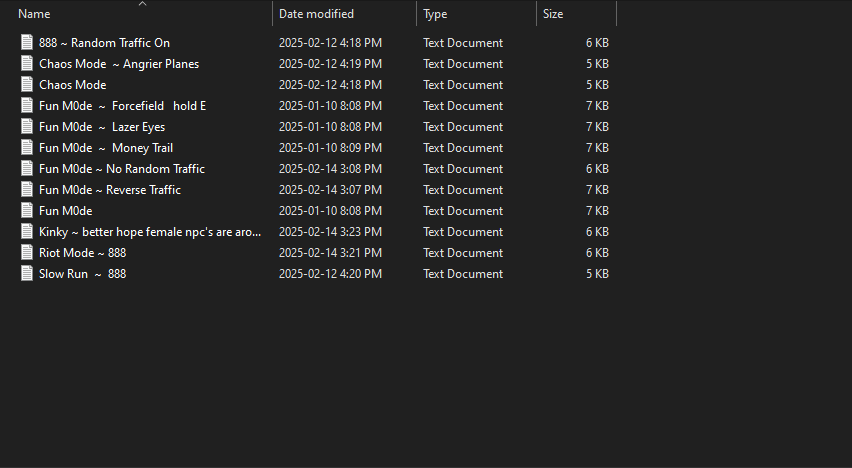The image size is (852, 468).
Task: Select the plain Fun M0de file name
Action: tap(66, 210)
